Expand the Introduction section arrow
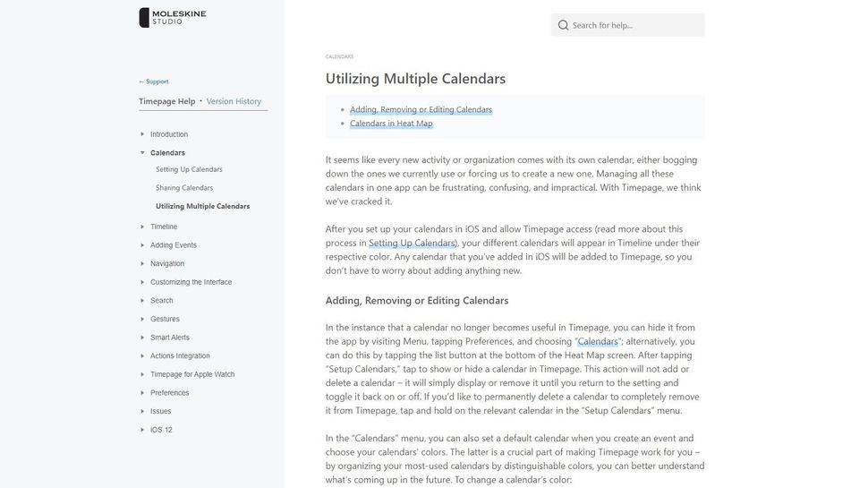Image resolution: width=868 pixels, height=488 pixels. [x=142, y=134]
